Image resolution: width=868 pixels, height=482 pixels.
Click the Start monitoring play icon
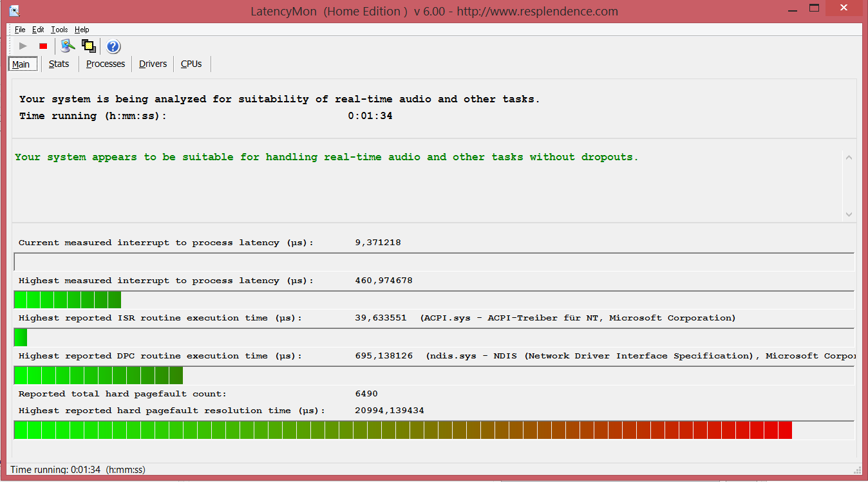click(23, 46)
